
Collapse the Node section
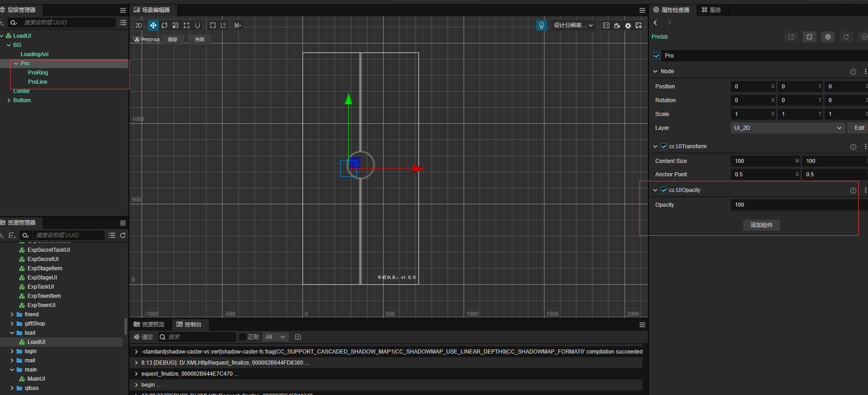(x=655, y=71)
